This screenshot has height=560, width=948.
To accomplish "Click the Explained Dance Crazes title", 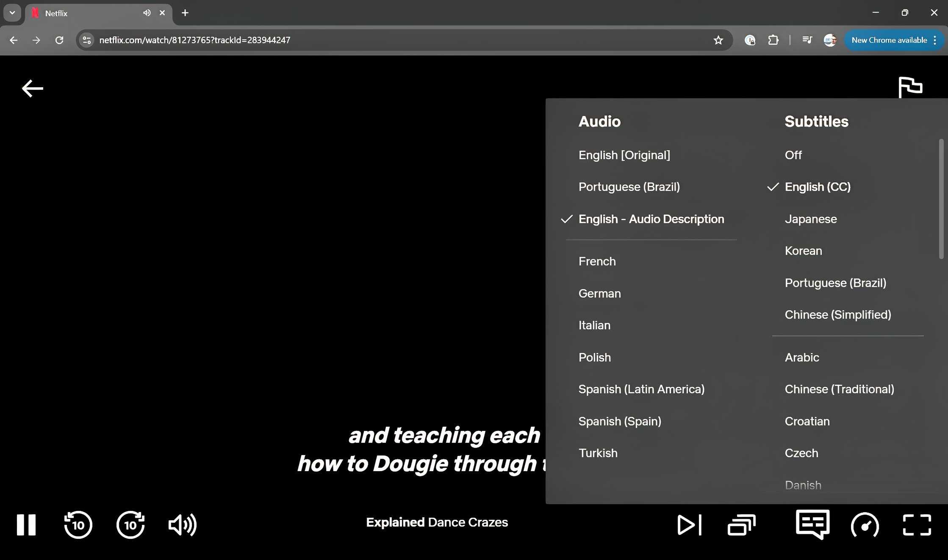I will [437, 522].
